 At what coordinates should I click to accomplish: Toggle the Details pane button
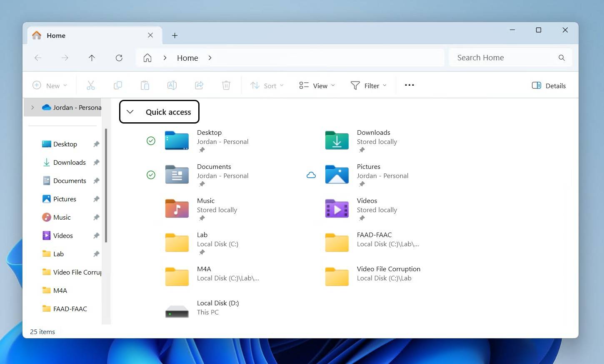[x=549, y=86]
